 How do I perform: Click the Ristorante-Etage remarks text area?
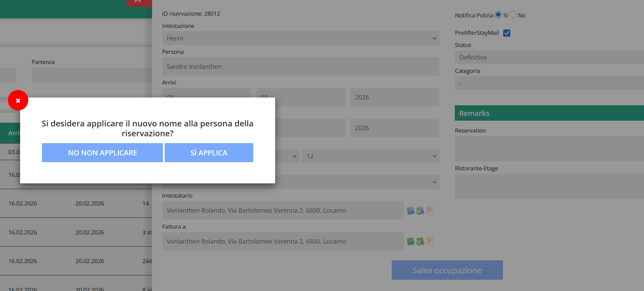click(549, 186)
